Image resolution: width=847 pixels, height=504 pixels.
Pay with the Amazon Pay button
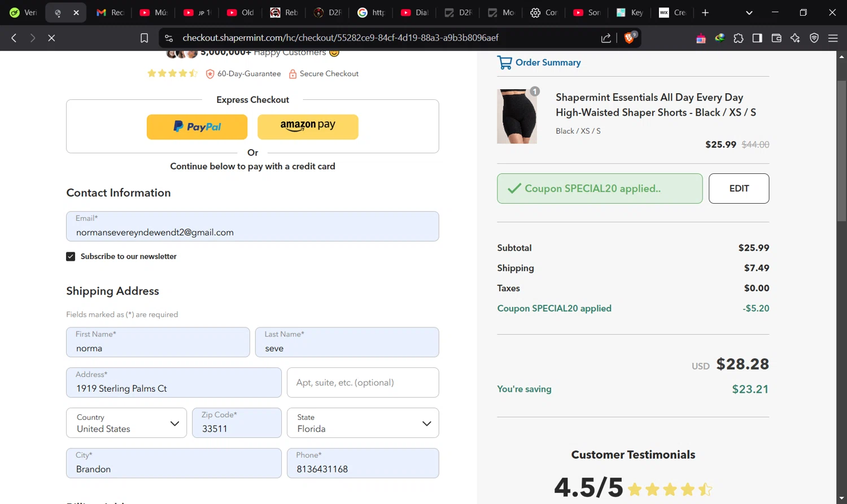click(308, 127)
